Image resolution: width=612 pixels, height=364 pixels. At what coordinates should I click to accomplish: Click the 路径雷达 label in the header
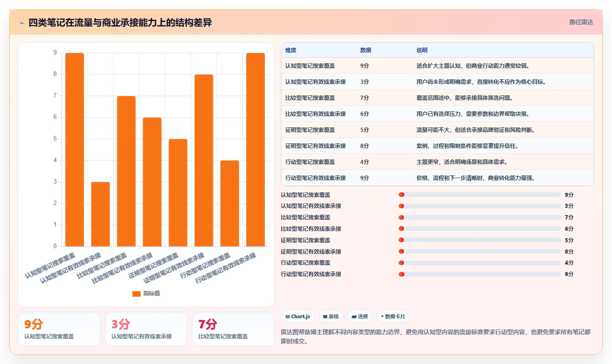point(581,22)
